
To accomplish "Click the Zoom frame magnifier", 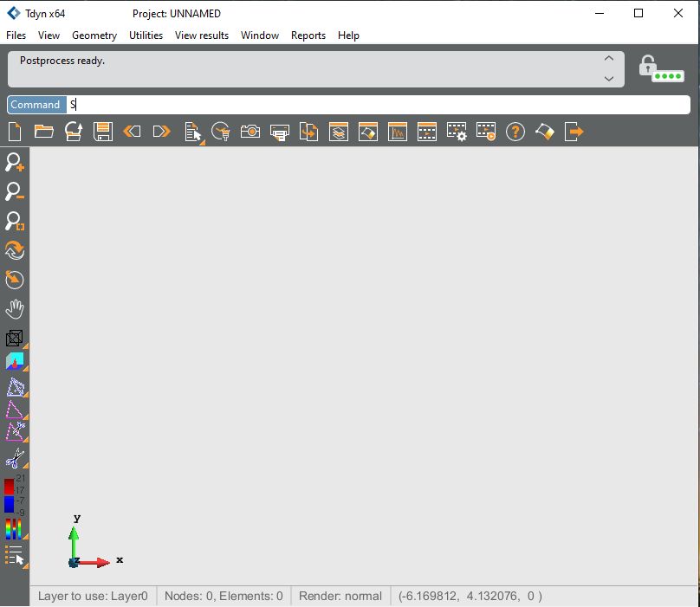I will point(15,221).
